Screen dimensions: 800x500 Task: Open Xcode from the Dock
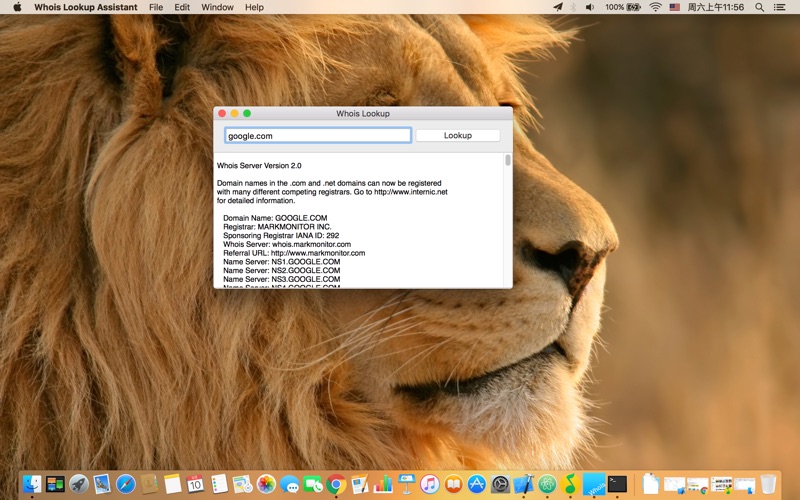coord(523,484)
